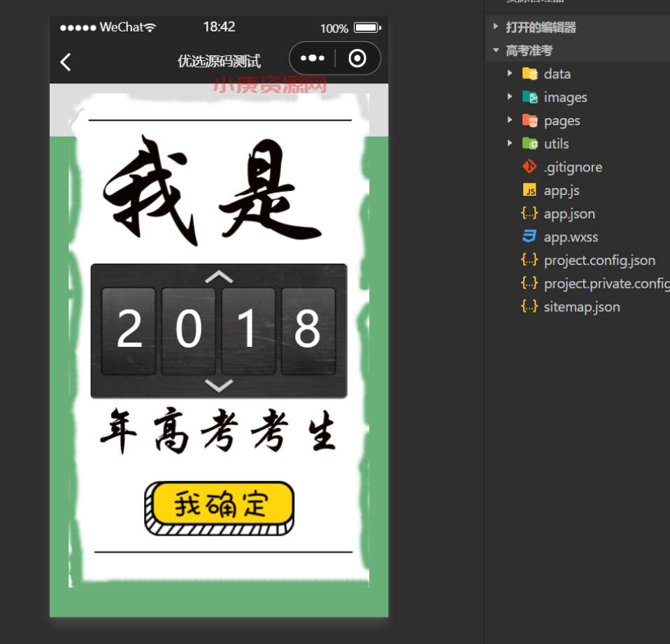Click the images folder icon
Viewport: 670px width, 644px height.
[529, 97]
